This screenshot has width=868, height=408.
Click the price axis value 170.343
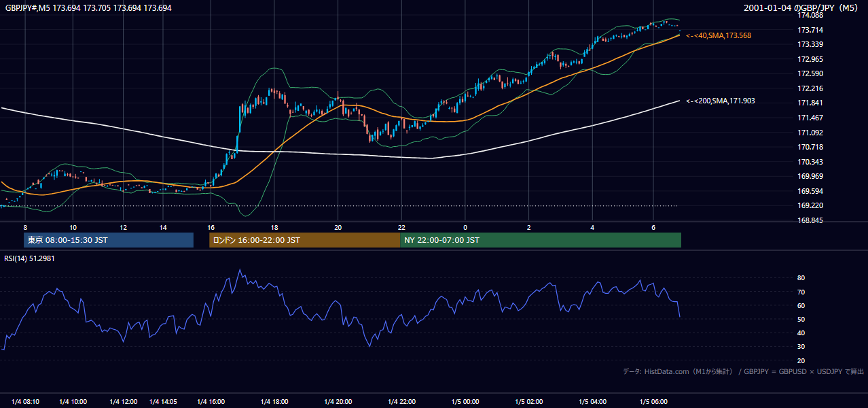tap(810, 162)
